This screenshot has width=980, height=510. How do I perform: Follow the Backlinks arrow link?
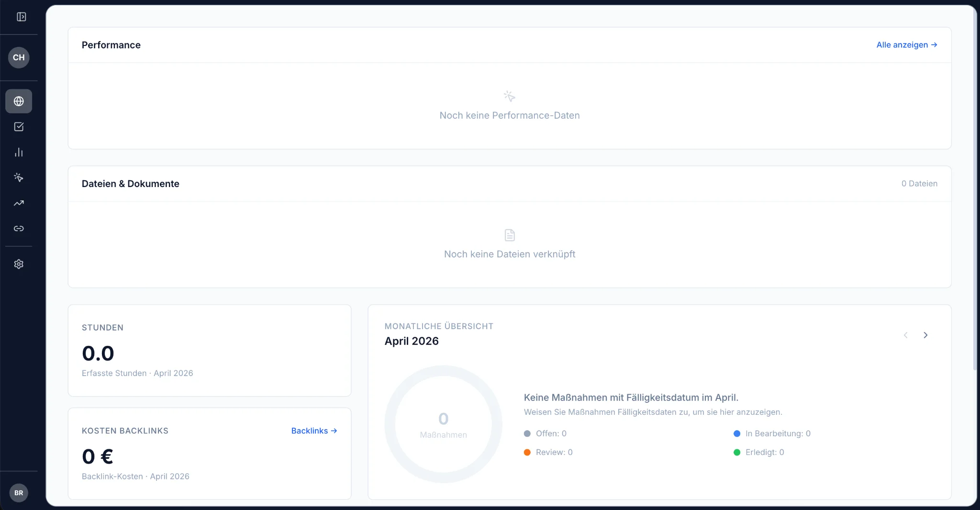tap(314, 431)
